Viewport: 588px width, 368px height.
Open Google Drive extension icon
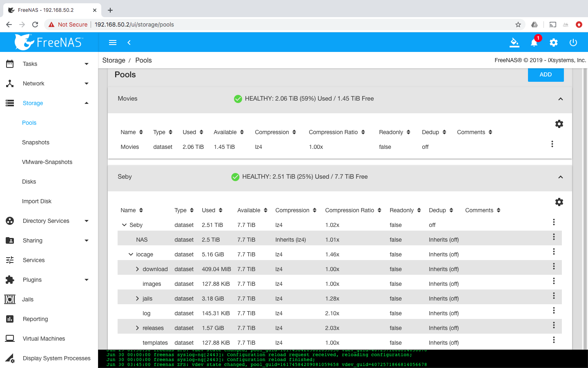coord(535,25)
